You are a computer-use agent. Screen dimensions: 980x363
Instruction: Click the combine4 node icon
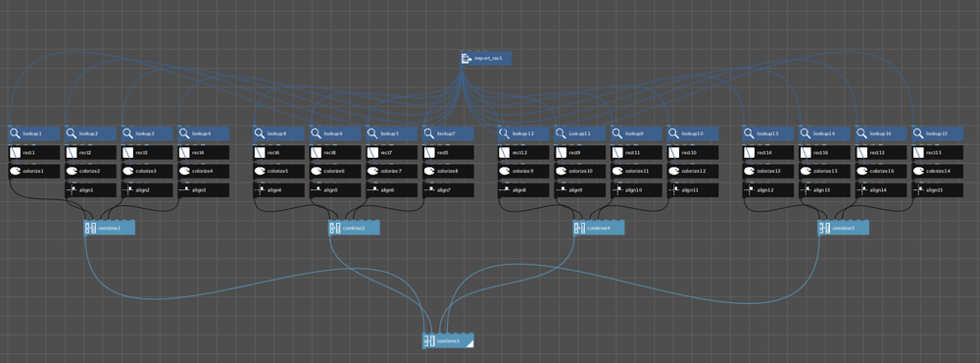pos(579,229)
